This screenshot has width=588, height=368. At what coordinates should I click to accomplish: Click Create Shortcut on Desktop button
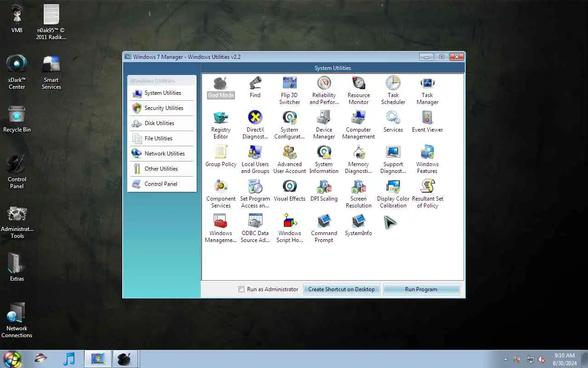341,289
